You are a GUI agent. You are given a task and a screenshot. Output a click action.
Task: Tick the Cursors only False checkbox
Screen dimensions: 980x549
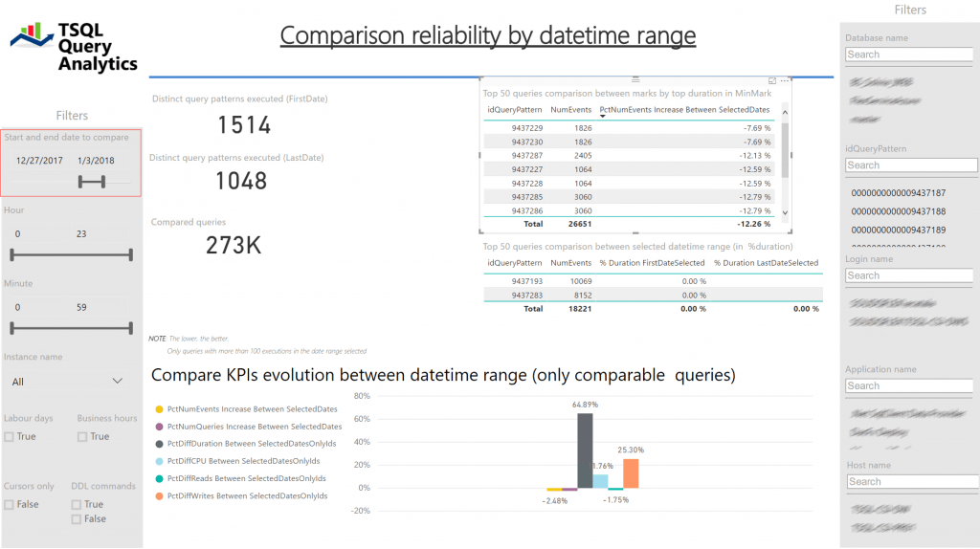click(x=9, y=505)
